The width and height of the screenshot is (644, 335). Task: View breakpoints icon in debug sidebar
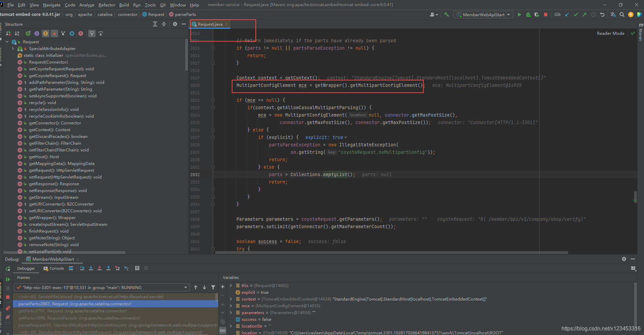[8, 308]
